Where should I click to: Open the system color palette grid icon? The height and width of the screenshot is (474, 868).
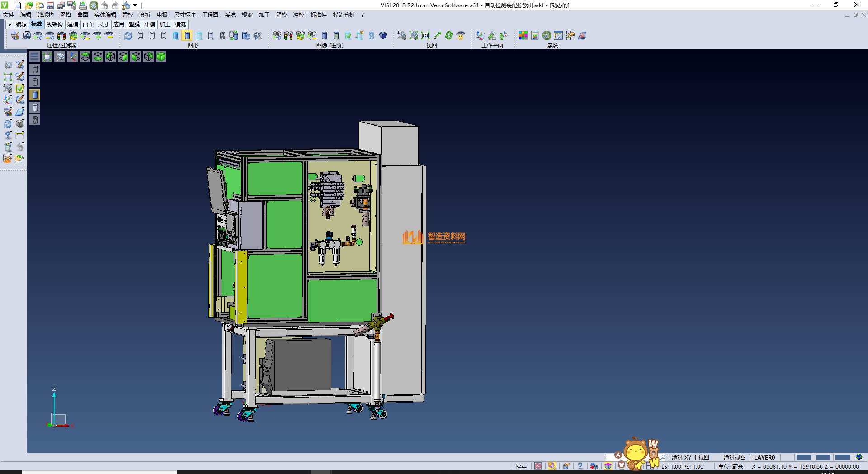tap(523, 36)
